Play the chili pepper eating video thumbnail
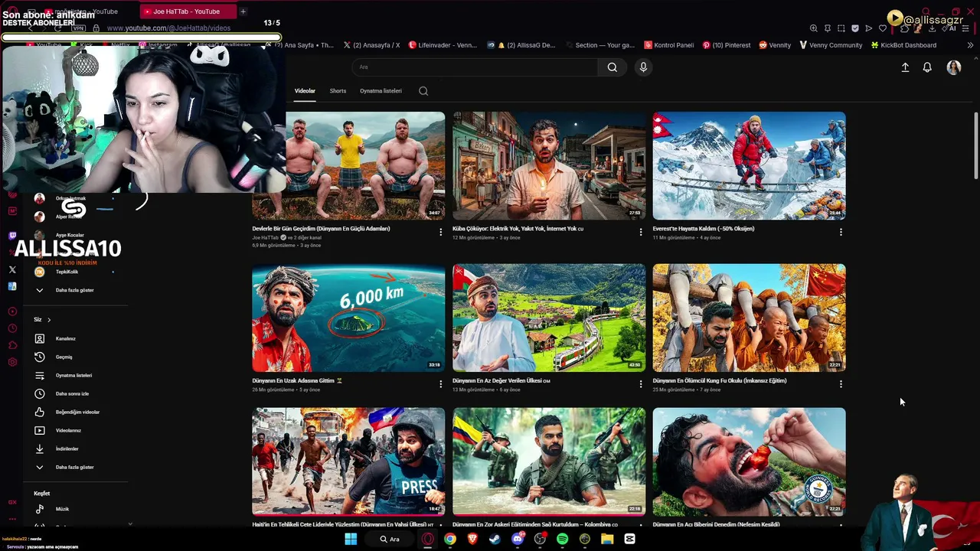 (x=750, y=461)
